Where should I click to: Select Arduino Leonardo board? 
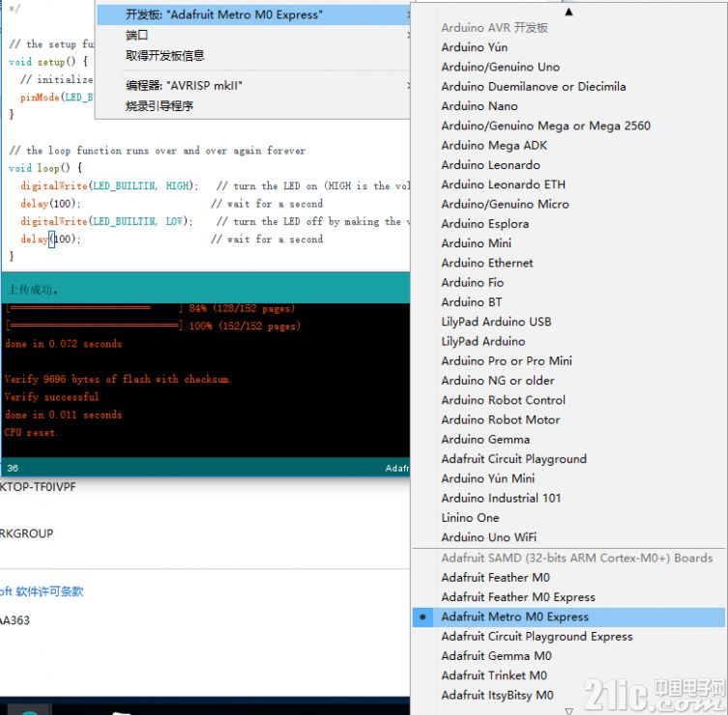coord(568,164)
